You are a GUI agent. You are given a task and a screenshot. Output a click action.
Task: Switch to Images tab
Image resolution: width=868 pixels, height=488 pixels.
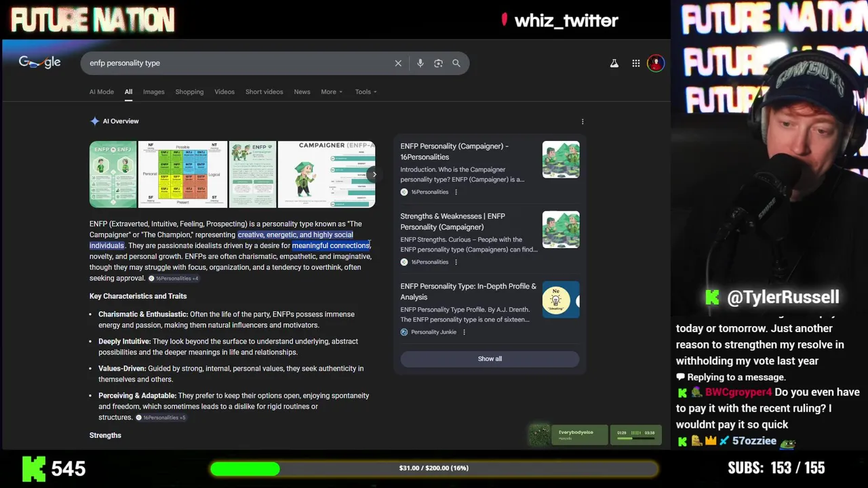pos(153,91)
